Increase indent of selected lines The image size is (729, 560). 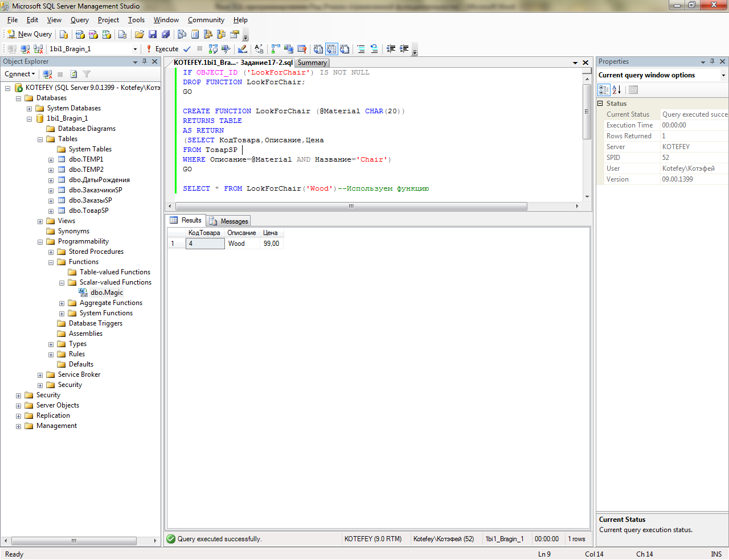coord(404,49)
